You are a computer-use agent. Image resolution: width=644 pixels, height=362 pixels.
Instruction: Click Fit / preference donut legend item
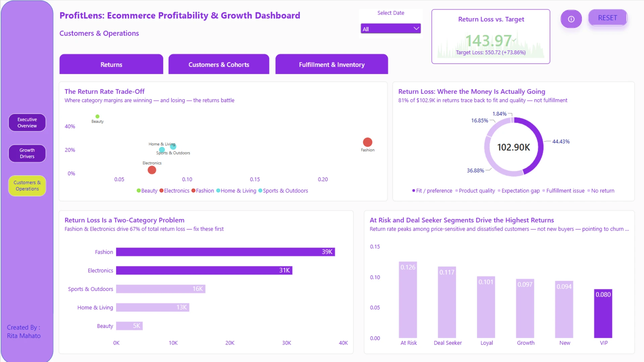pos(432,191)
